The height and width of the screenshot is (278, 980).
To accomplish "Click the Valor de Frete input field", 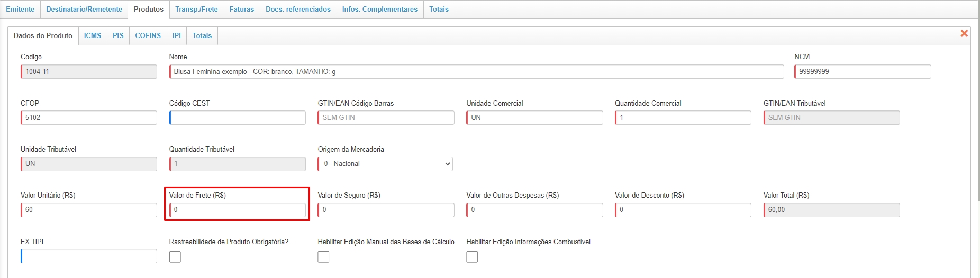I will click(x=238, y=210).
